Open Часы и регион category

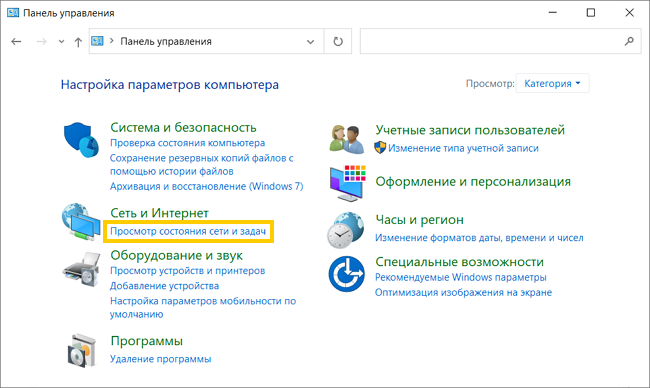pyautogui.click(x=420, y=220)
